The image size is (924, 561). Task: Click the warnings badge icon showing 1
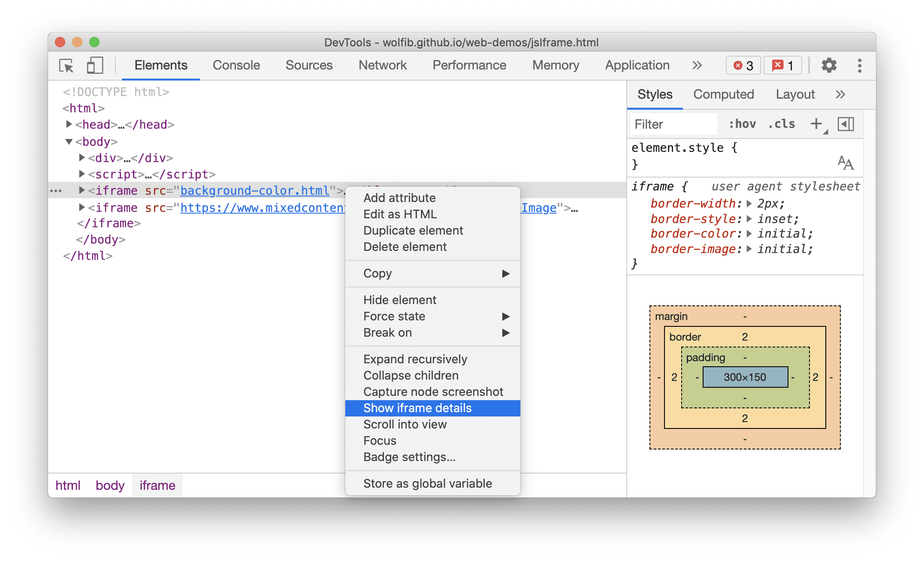(783, 65)
